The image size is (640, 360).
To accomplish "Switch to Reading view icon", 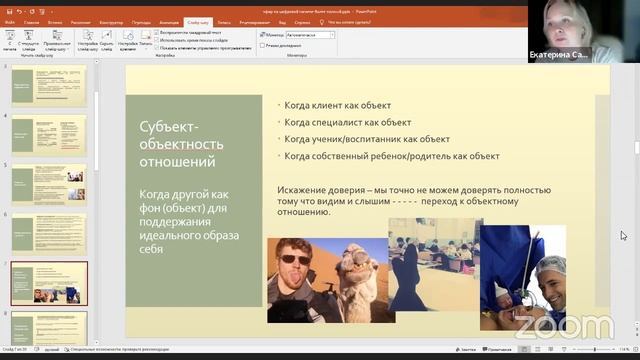I will click(x=551, y=349).
